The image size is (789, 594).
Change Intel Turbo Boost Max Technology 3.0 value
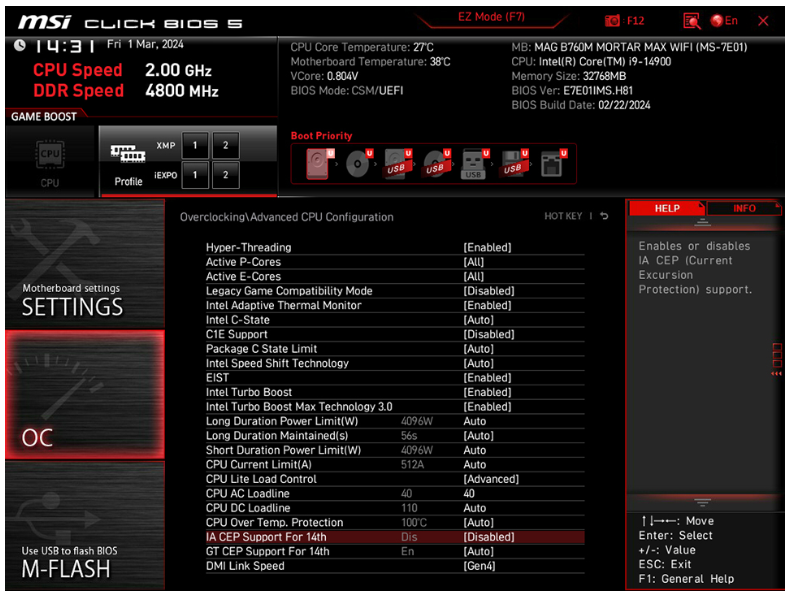(x=487, y=407)
